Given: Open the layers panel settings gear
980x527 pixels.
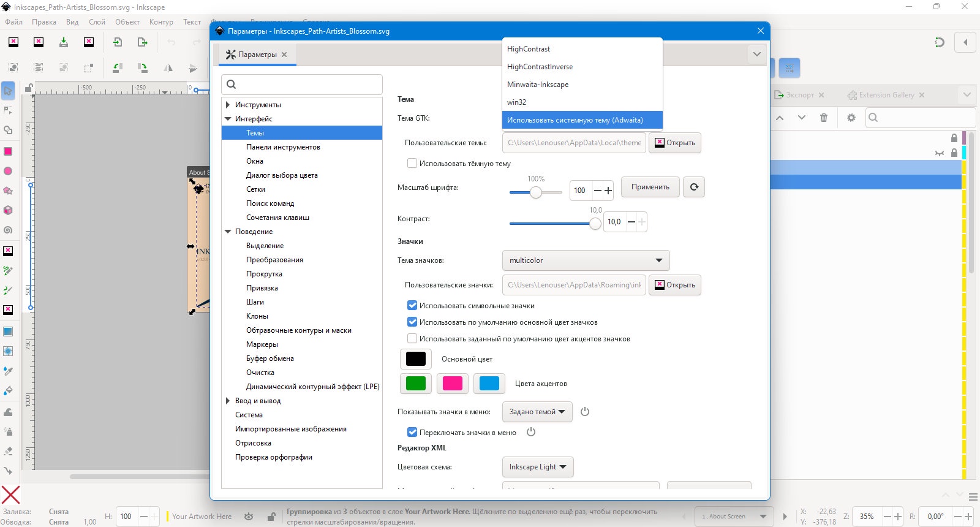Looking at the screenshot, I should coord(851,118).
